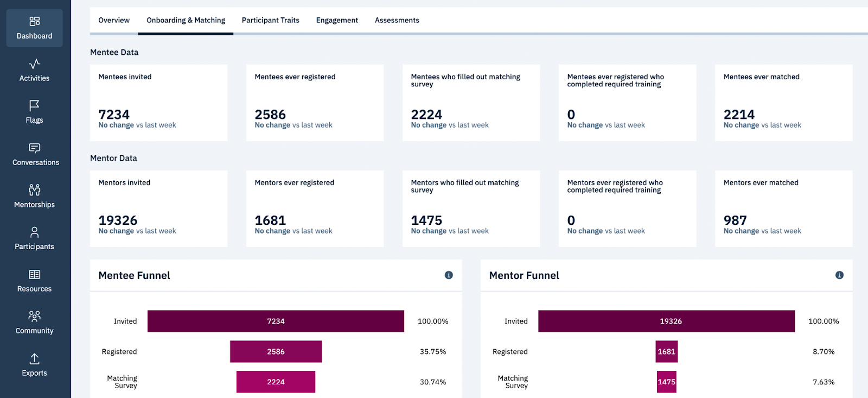Open Community group icon
The image size is (868, 398).
click(34, 316)
